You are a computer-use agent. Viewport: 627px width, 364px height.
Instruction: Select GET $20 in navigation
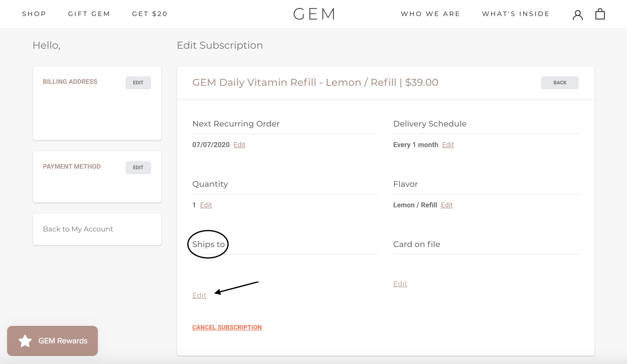click(150, 14)
